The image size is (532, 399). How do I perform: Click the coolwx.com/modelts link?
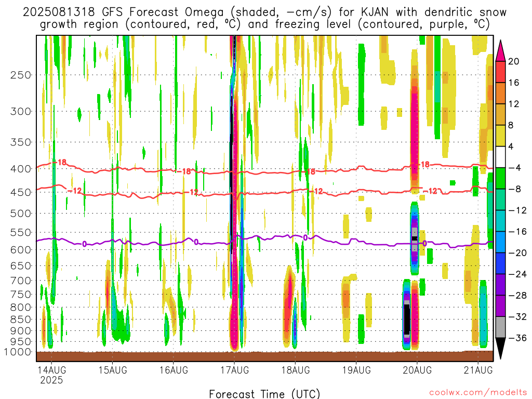coord(478,393)
